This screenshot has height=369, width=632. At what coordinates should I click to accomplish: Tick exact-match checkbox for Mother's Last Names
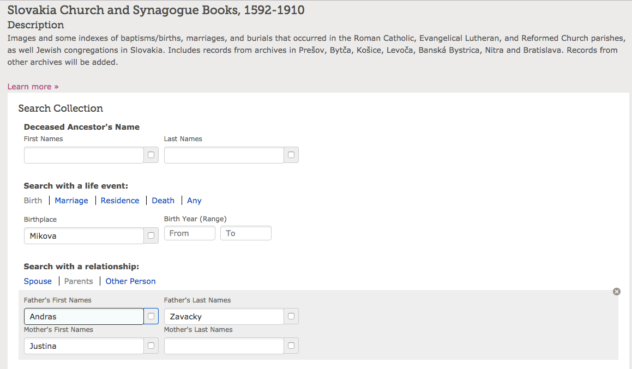pyautogui.click(x=291, y=346)
